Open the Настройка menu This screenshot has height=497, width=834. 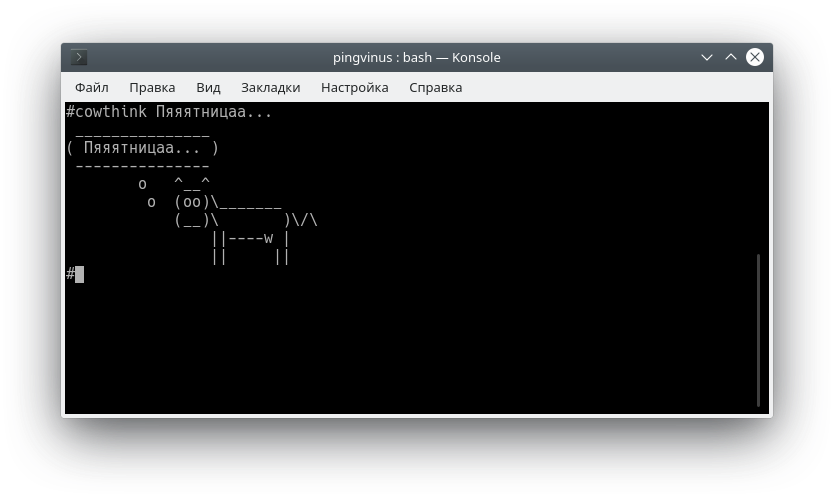coord(354,88)
